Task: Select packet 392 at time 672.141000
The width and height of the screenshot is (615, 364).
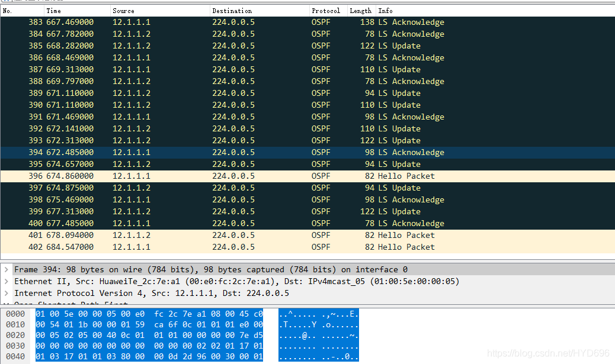Action: click(307, 128)
